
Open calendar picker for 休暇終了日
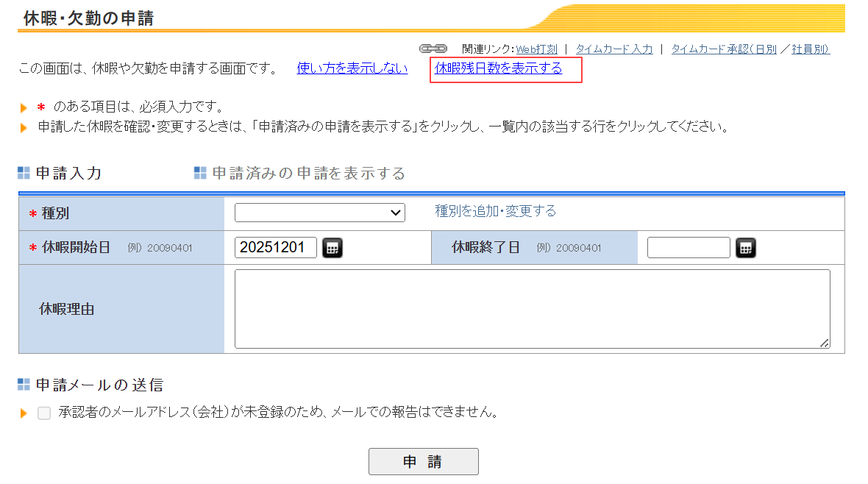click(746, 248)
